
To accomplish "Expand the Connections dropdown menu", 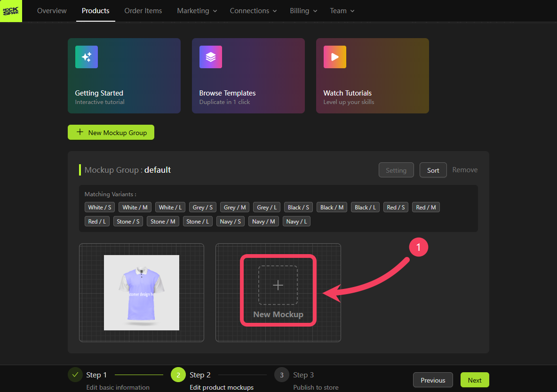I will (253, 11).
